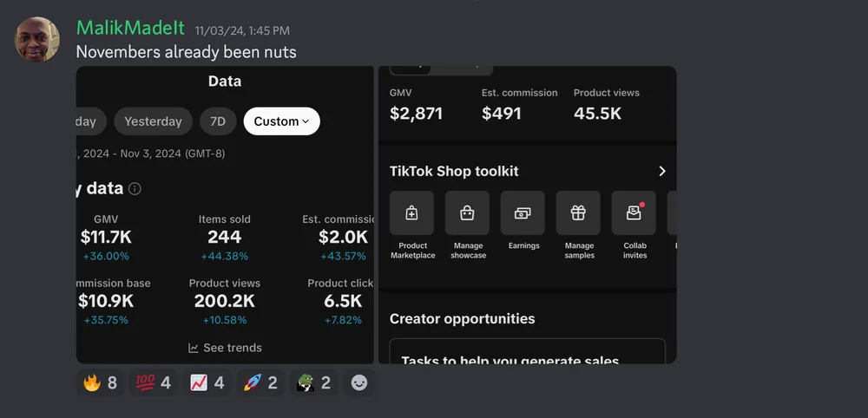Click the TikTok Shop toolkit heading
868x418 pixels.
[x=454, y=172]
